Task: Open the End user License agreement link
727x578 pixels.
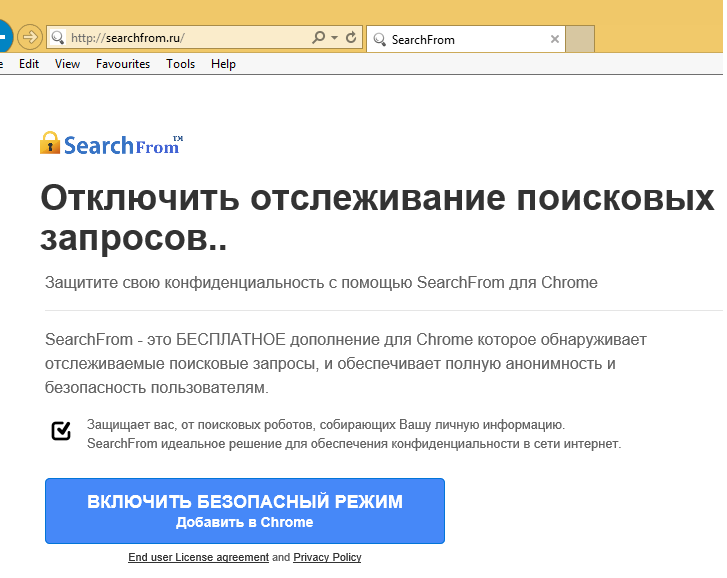Action: [198, 557]
